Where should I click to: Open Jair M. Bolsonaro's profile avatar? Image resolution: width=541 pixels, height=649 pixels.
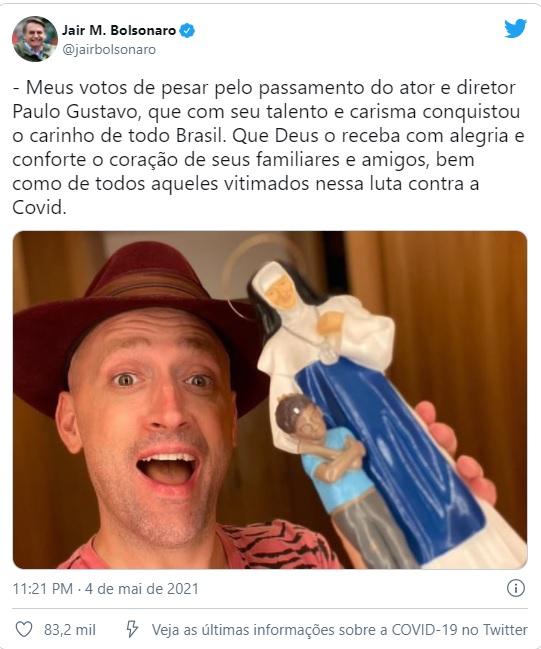(35, 39)
